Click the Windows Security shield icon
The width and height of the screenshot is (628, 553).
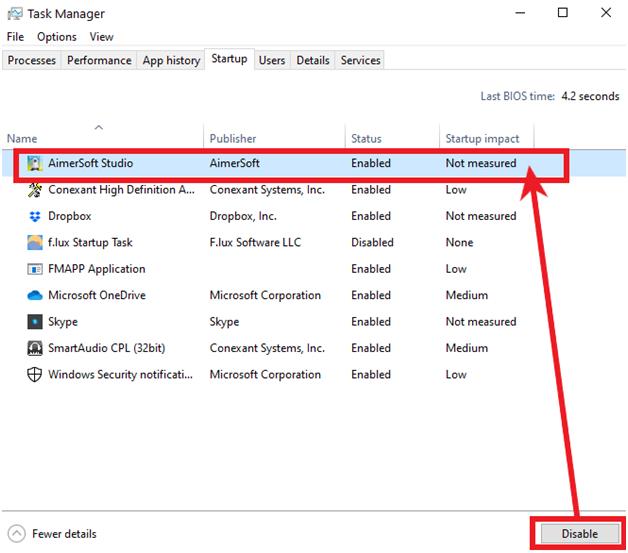(x=34, y=375)
